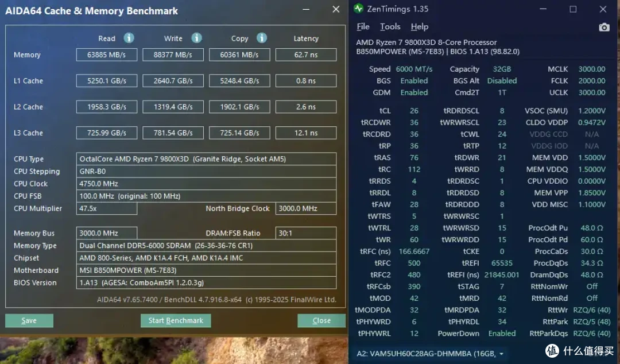Select Memory Copy value 60361 MB/s
620x364 pixels.
239,55
